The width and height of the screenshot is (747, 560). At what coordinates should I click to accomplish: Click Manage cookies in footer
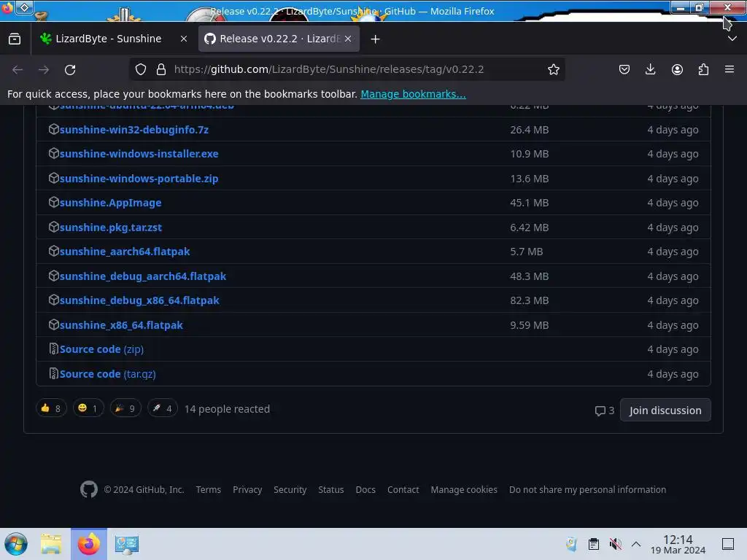[x=464, y=489]
